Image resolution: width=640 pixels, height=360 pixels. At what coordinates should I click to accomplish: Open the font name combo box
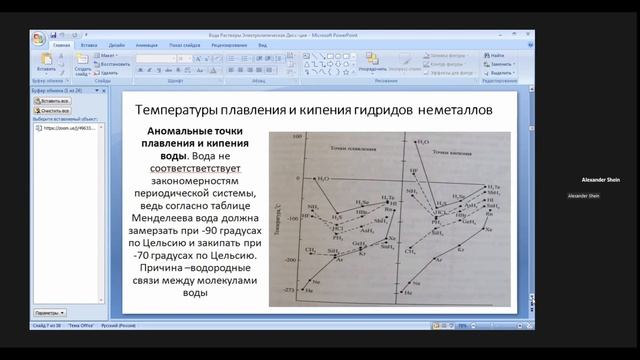(x=156, y=59)
